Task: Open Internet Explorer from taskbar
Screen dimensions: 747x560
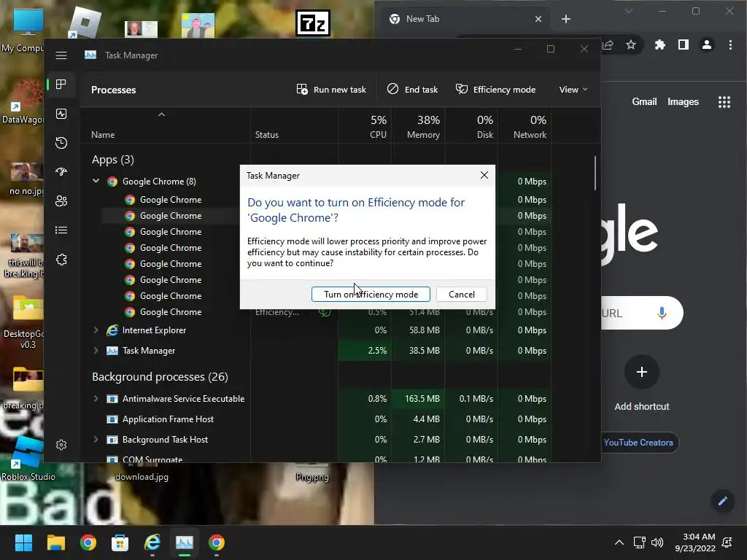Action: pos(152,542)
